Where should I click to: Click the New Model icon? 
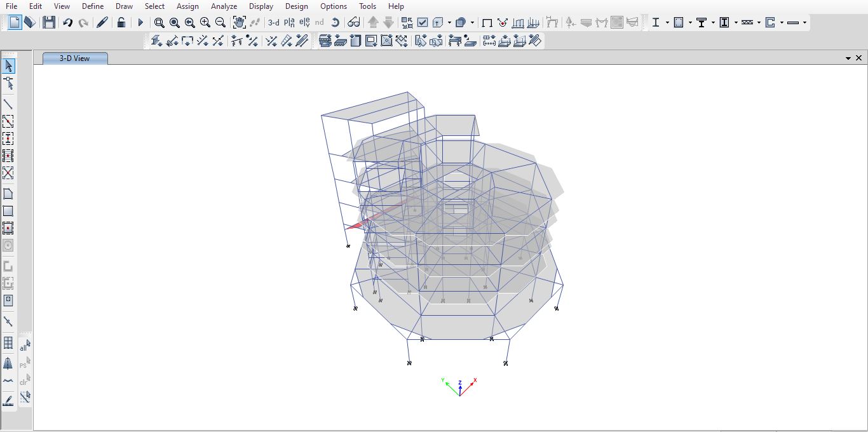pos(15,22)
